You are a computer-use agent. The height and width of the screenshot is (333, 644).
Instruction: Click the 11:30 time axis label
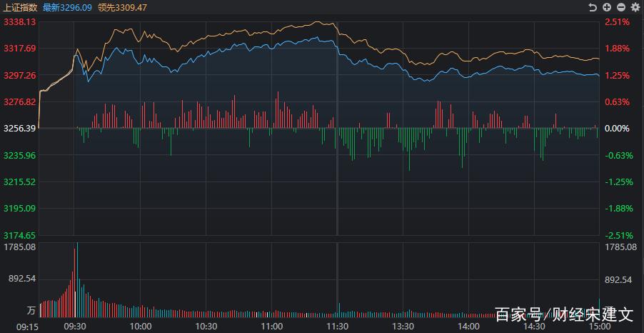click(337, 326)
